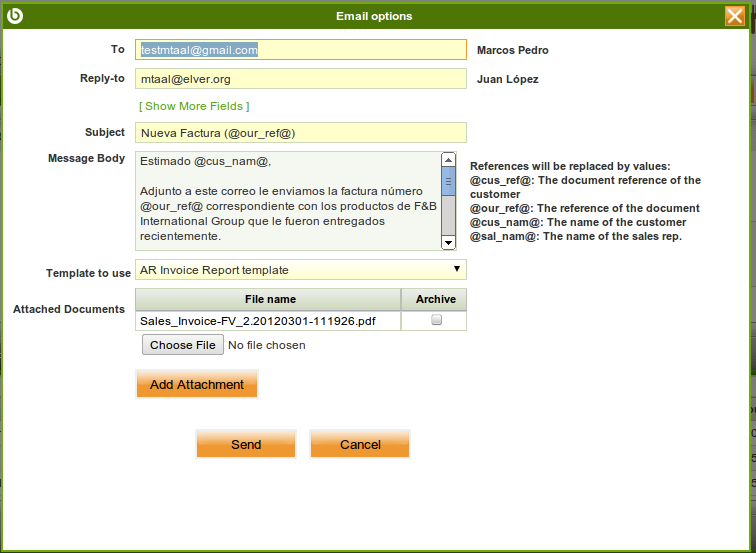Send the email with the Send button
The image size is (756, 553).
coord(246,445)
